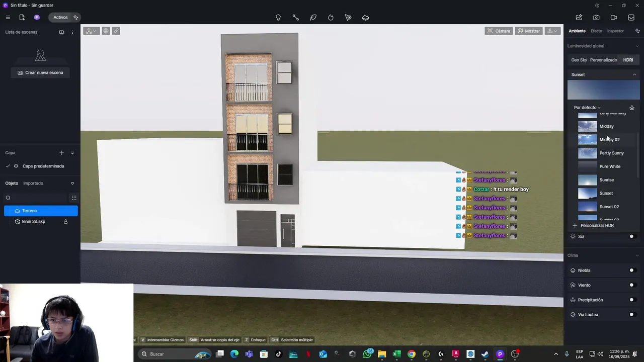Collapse the Sunset HDRI list
644x362 pixels.
[x=634, y=74]
